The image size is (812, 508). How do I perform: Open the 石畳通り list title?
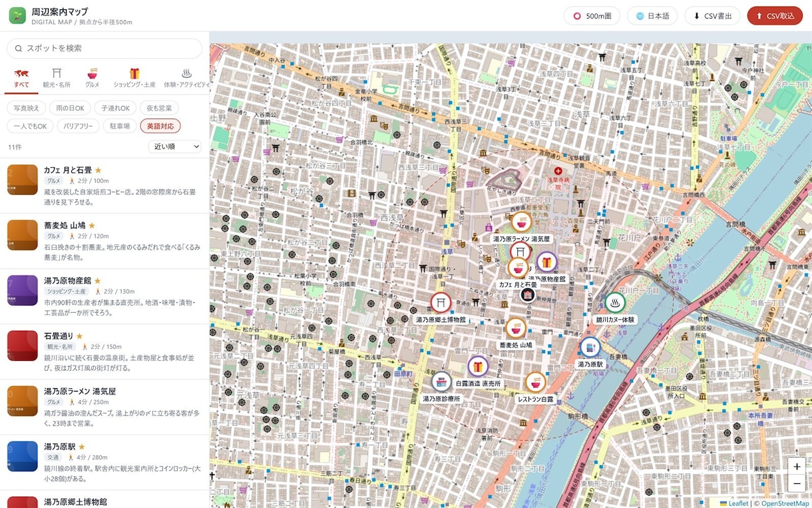point(59,336)
